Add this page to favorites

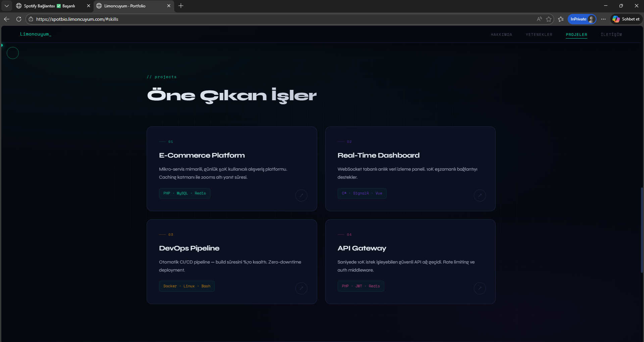(549, 19)
